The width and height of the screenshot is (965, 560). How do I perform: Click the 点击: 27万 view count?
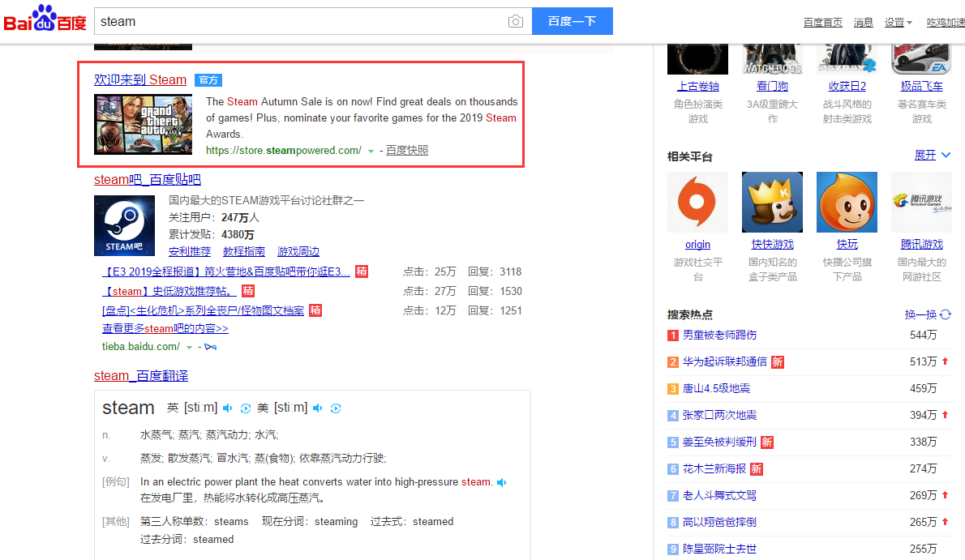430,291
